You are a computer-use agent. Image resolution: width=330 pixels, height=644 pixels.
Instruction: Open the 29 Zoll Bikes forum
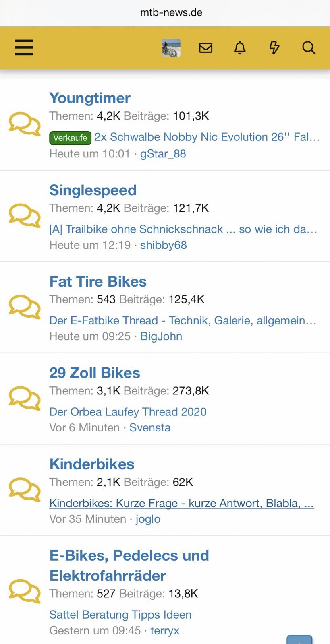click(95, 373)
